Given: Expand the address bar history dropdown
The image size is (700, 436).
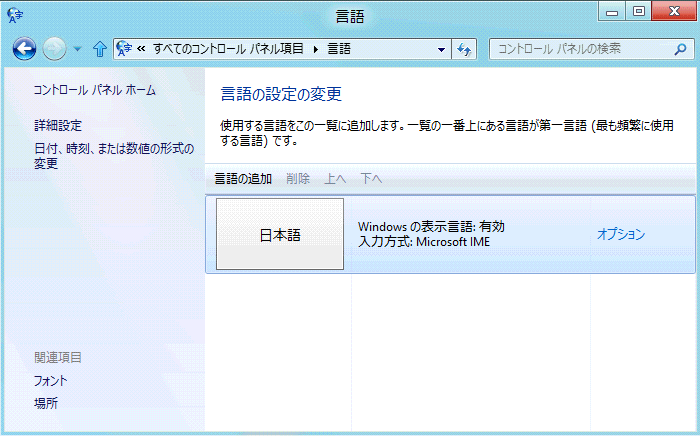Looking at the screenshot, I should tap(442, 50).
